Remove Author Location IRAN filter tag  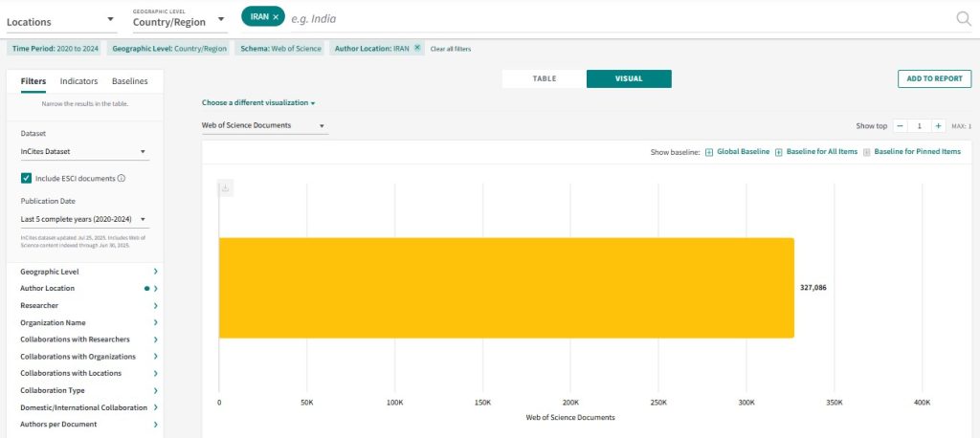417,48
